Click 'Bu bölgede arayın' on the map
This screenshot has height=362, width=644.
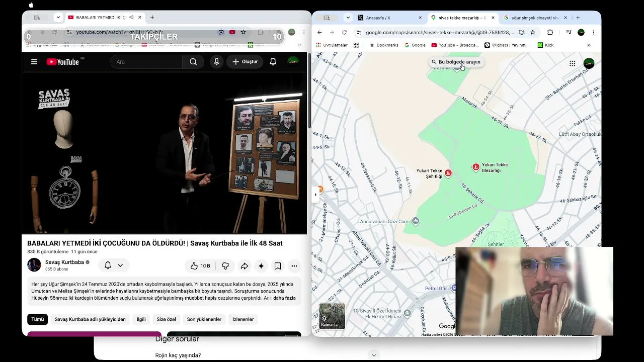(456, 62)
